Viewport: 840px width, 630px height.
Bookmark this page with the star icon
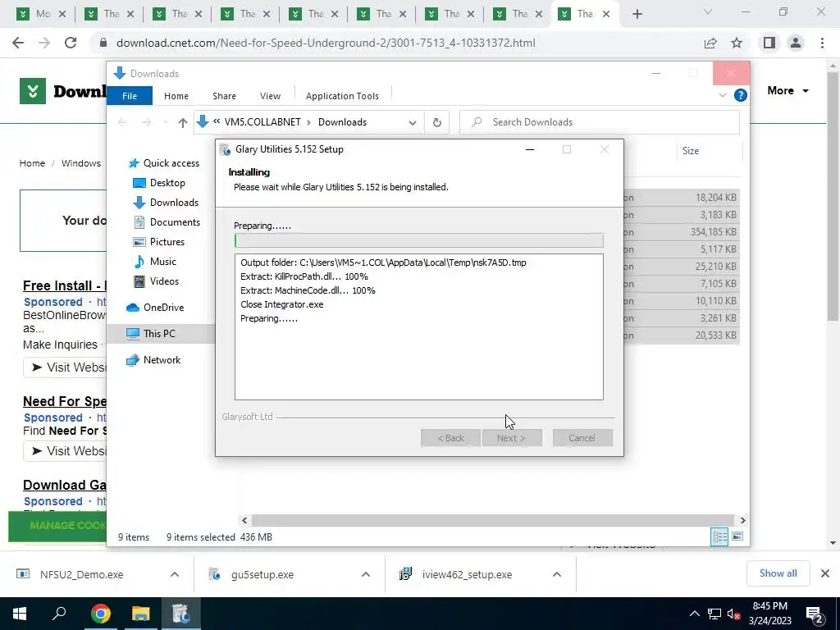pyautogui.click(x=737, y=43)
